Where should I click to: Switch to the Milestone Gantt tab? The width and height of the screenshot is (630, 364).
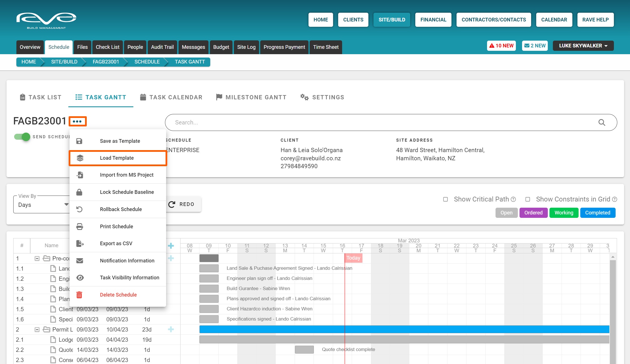click(251, 97)
